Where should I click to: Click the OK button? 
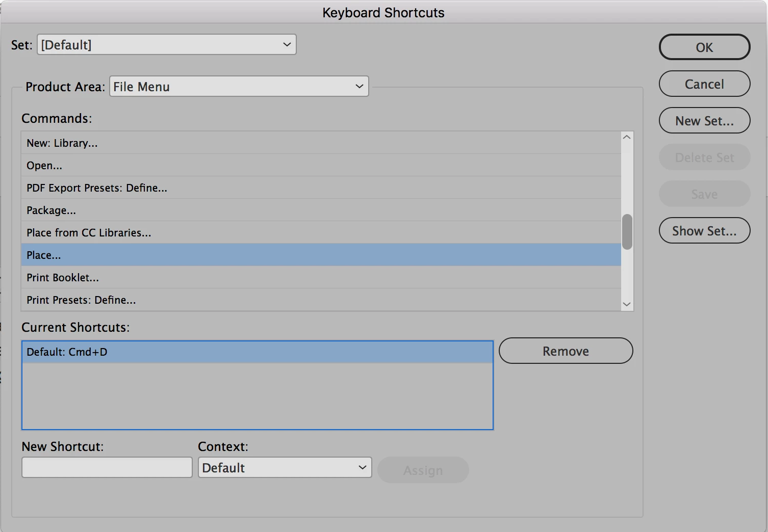click(x=704, y=47)
